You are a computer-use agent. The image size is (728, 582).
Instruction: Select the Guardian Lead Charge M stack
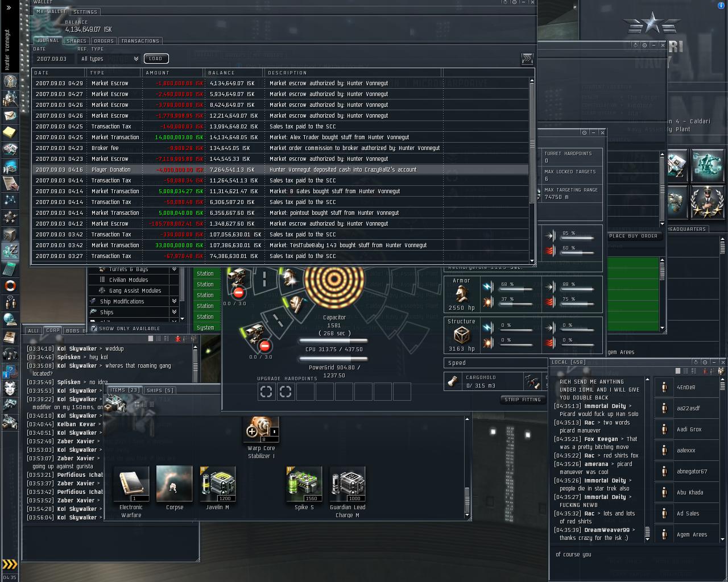[x=348, y=492]
